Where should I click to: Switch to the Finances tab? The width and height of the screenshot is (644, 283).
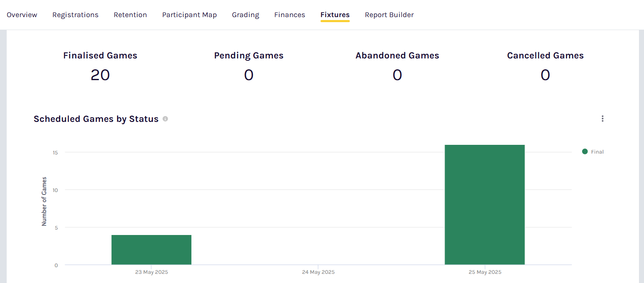click(290, 15)
